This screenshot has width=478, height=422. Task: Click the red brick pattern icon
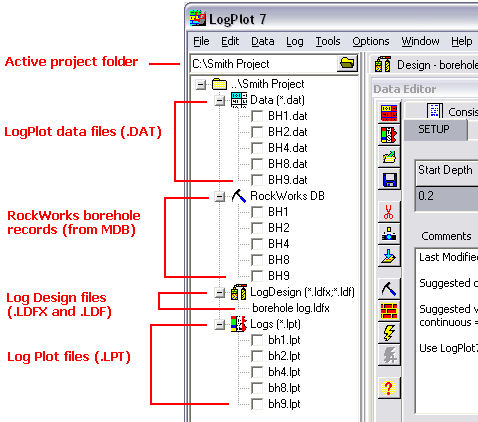(x=389, y=310)
